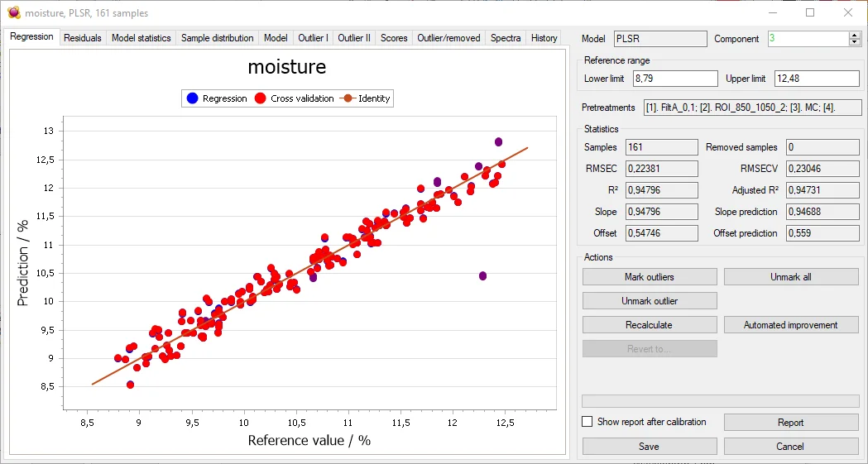This screenshot has height=464, width=868.
Task: View the Spectra tab
Action: click(506, 38)
